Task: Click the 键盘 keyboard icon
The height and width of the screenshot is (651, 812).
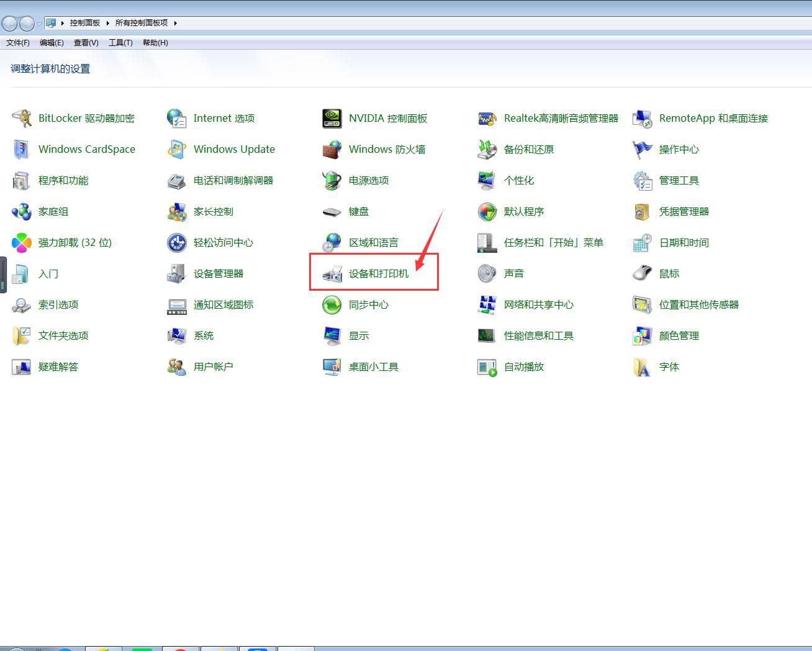Action: point(332,211)
